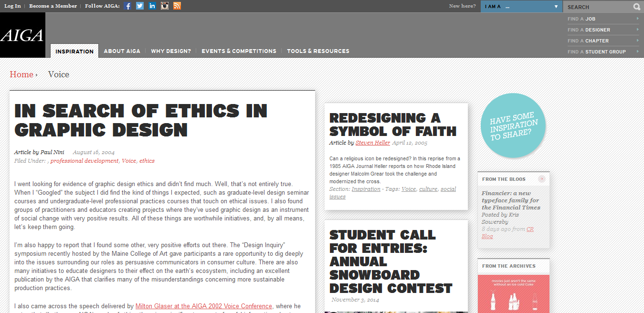This screenshot has height=313, width=644.
Task: Open Events & Competitions menu
Action: (239, 51)
